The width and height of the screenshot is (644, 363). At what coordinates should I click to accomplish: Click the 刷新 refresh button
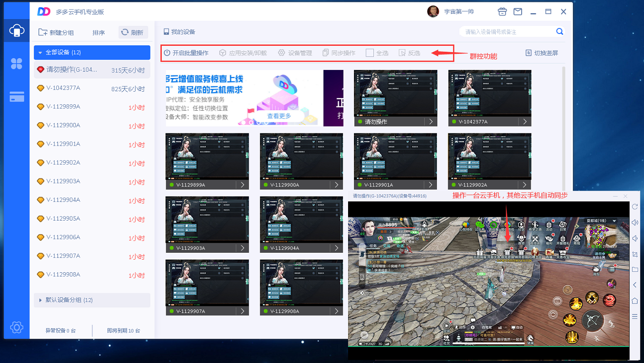coord(133,32)
